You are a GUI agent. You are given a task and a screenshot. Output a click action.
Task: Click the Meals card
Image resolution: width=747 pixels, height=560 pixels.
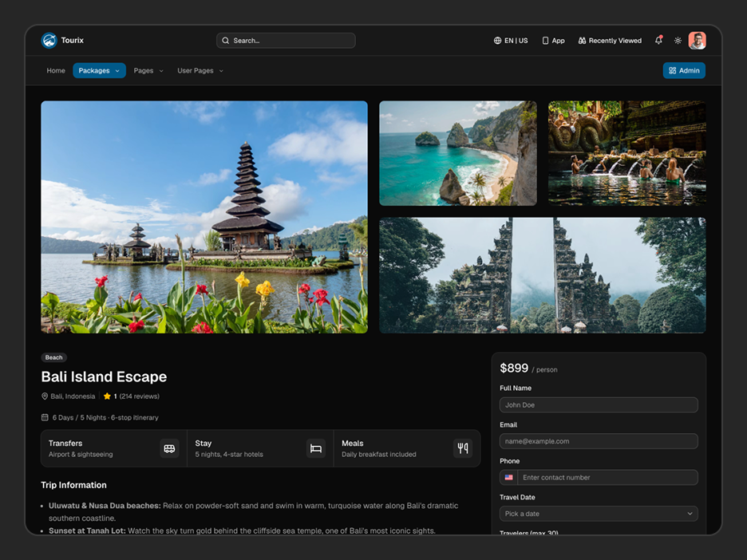pyautogui.click(x=407, y=448)
